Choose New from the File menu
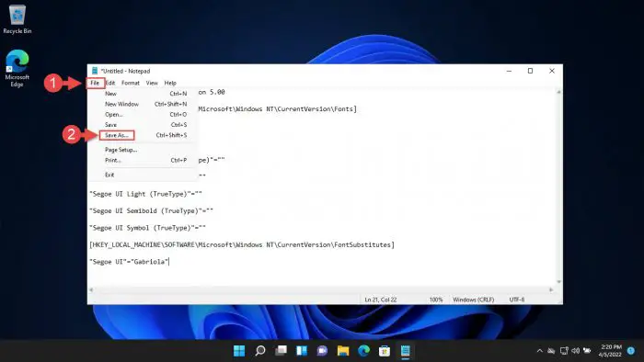The image size is (644, 362). [142, 94]
